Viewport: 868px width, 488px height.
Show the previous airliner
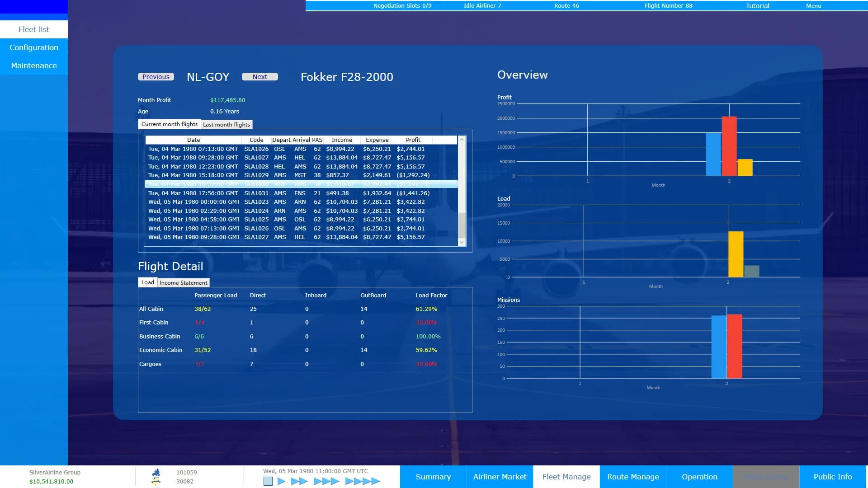(x=156, y=77)
